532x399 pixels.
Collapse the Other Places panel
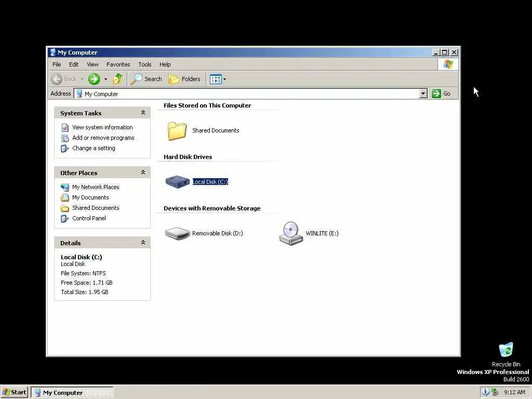tap(143, 172)
